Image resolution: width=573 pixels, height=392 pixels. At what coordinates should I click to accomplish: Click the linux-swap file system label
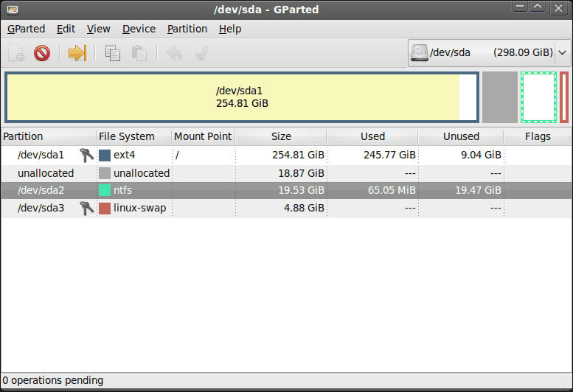click(x=139, y=208)
